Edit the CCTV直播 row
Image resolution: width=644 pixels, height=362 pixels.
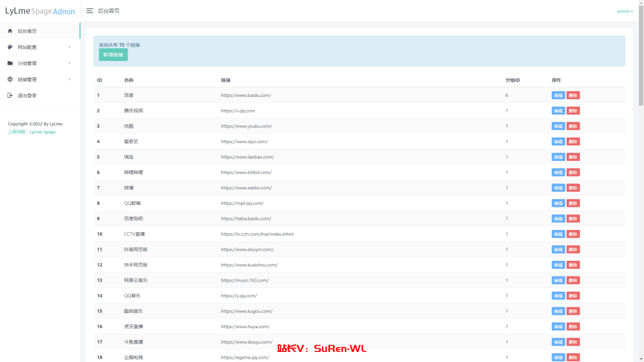(x=558, y=234)
